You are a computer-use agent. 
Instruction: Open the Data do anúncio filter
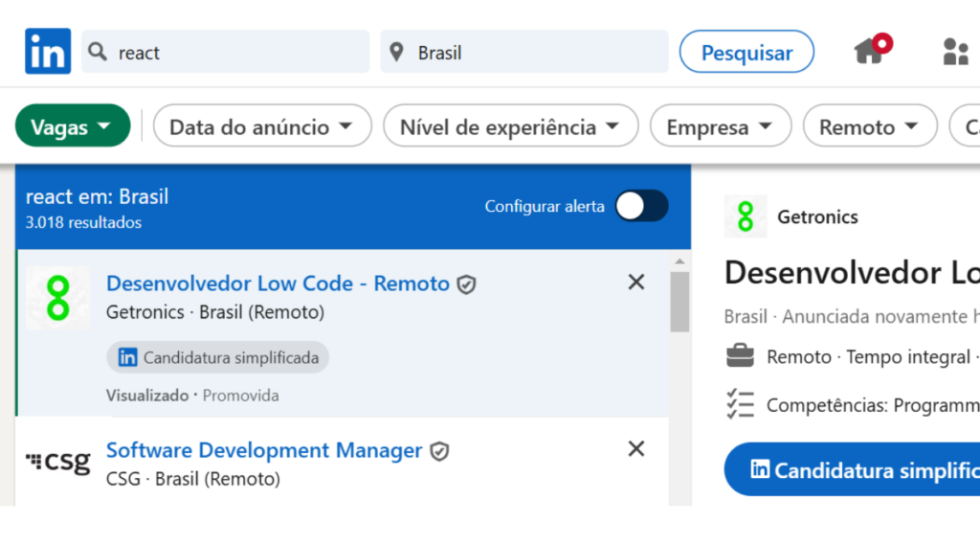261,126
